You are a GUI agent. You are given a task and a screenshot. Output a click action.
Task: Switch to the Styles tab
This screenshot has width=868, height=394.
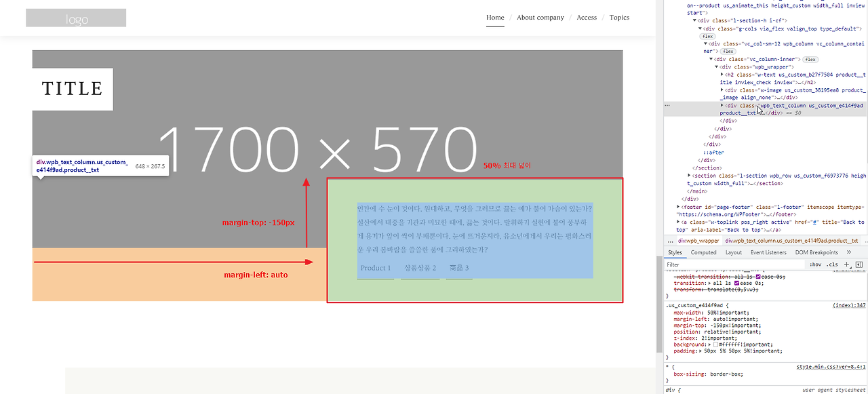(x=675, y=252)
